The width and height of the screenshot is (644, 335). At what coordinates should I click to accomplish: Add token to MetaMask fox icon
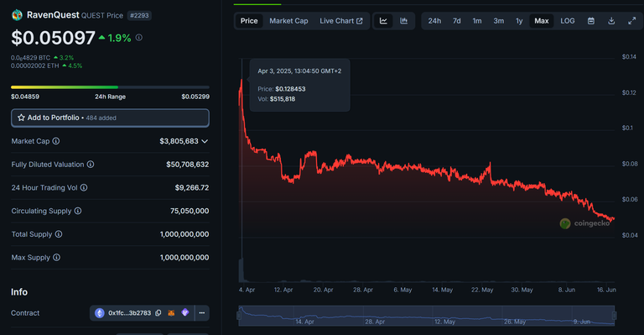[x=171, y=313]
